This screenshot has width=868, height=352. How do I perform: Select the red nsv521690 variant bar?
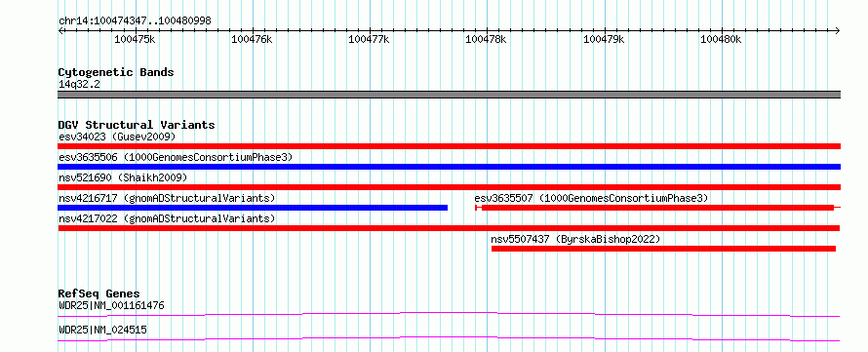[449, 187]
